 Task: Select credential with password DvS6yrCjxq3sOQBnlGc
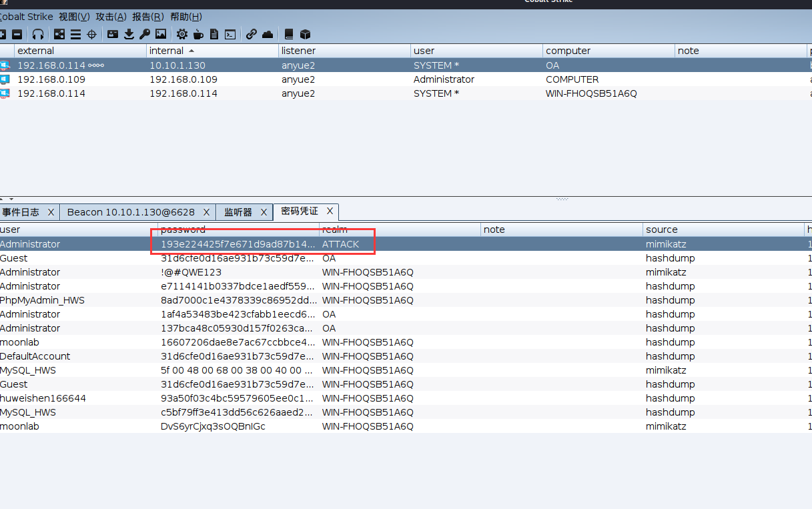click(406, 426)
